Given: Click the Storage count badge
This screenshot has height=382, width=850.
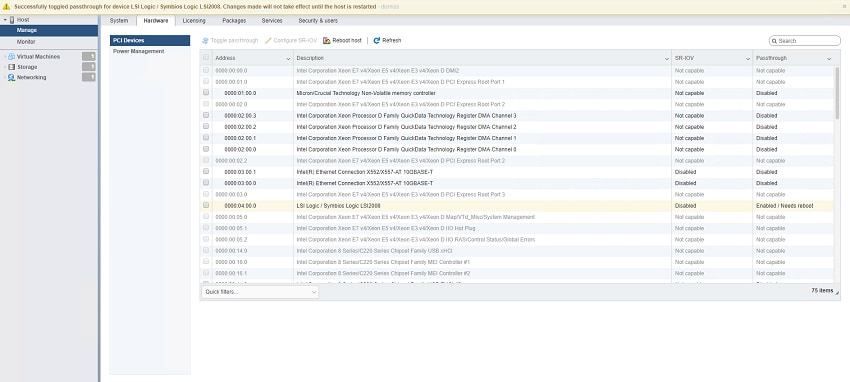Looking at the screenshot, I should click(x=89, y=67).
